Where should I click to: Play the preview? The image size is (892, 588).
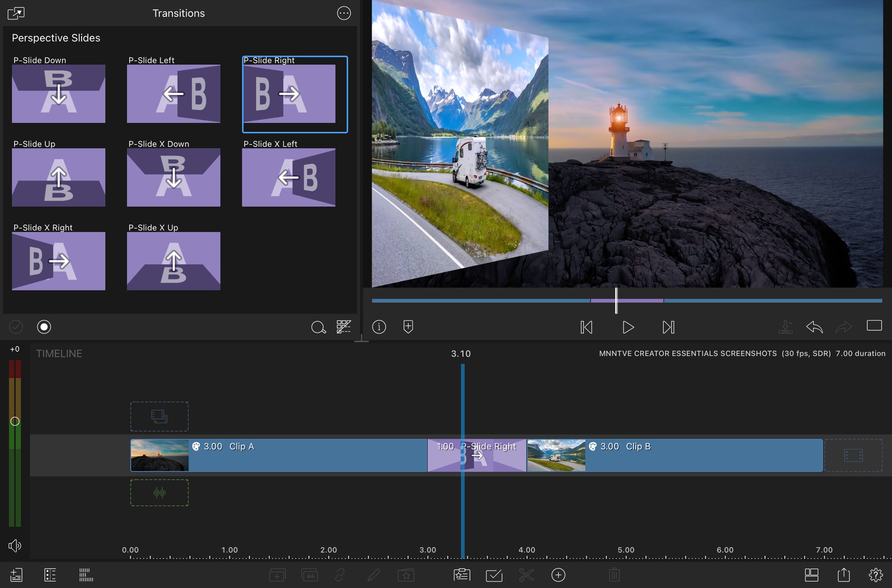pyautogui.click(x=628, y=327)
